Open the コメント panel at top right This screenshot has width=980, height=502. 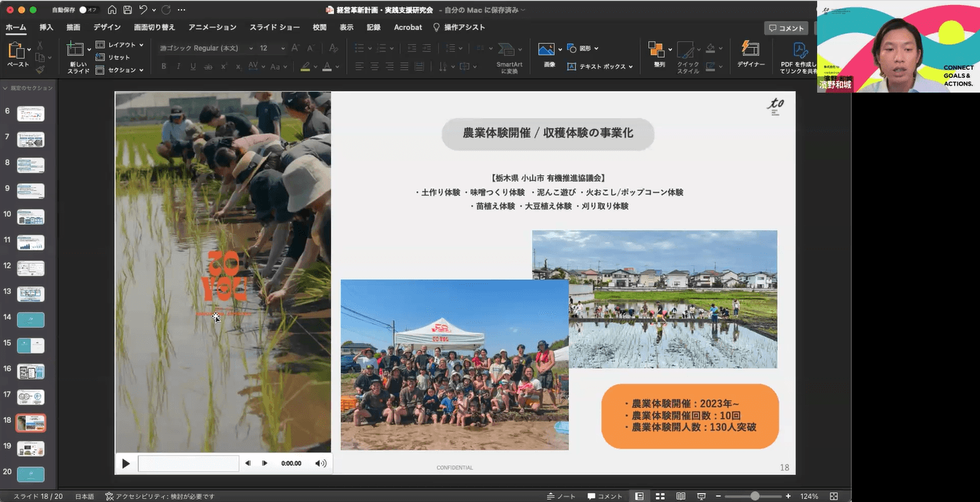click(786, 28)
